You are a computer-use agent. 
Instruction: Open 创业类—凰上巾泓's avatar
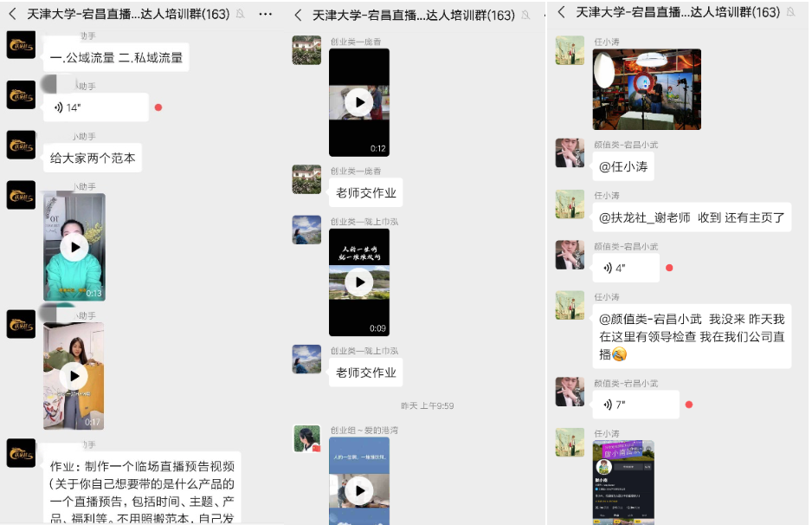point(306,230)
